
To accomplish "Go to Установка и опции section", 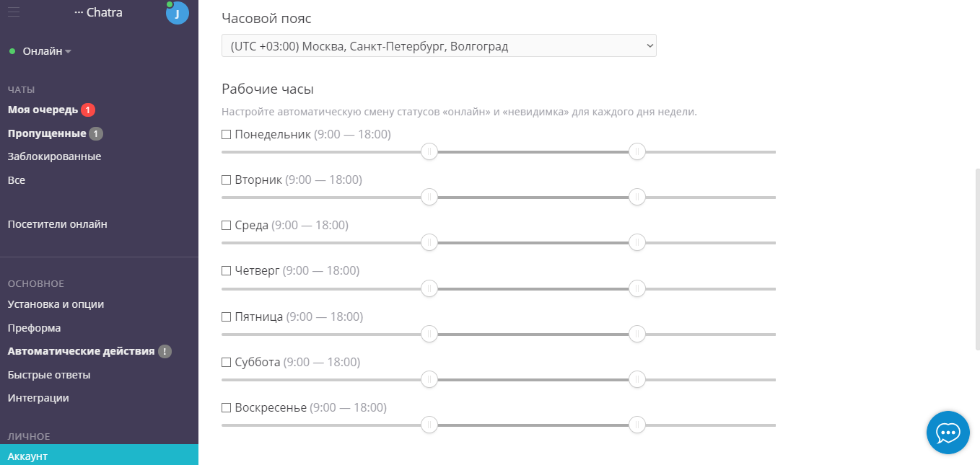I will click(56, 304).
